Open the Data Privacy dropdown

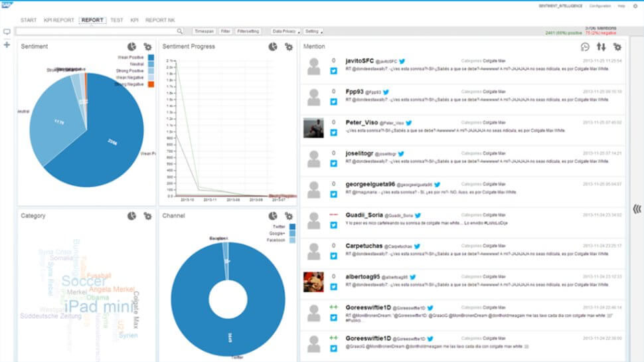tap(285, 31)
